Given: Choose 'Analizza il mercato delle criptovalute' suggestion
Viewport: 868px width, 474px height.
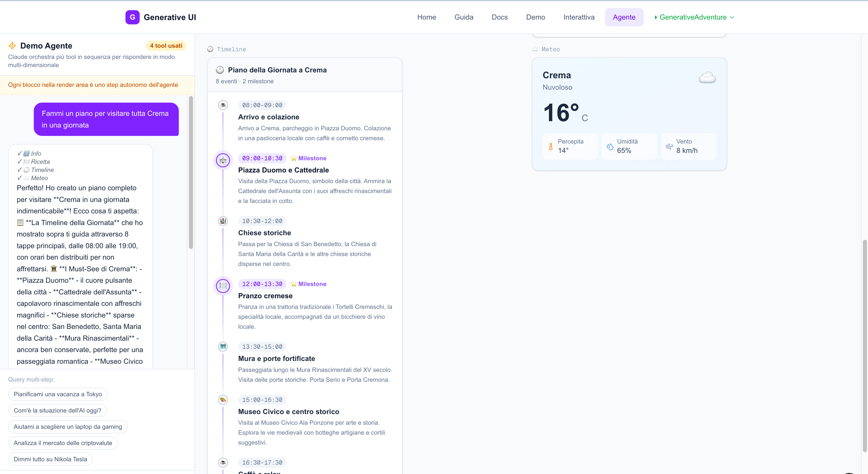Looking at the screenshot, I should [x=63, y=443].
